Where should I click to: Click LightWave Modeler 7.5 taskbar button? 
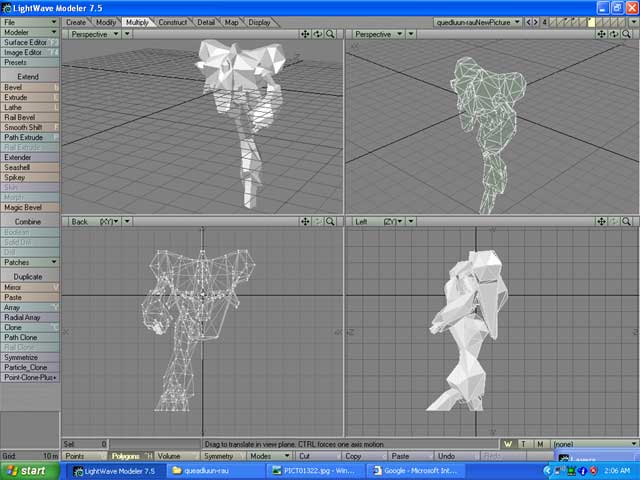point(114,471)
